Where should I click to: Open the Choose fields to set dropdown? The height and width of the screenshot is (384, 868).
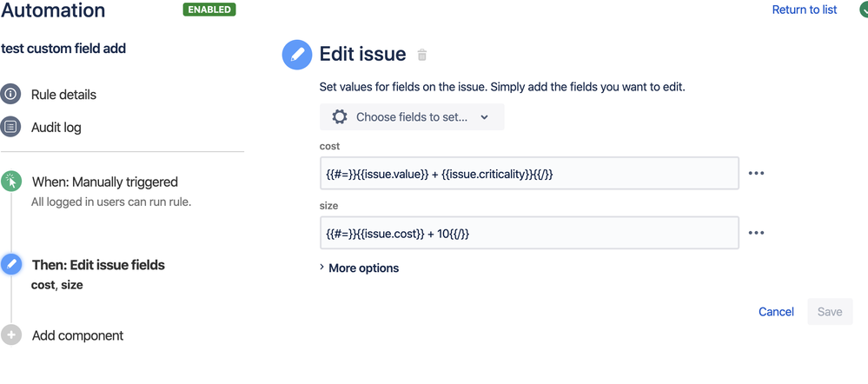(x=412, y=116)
